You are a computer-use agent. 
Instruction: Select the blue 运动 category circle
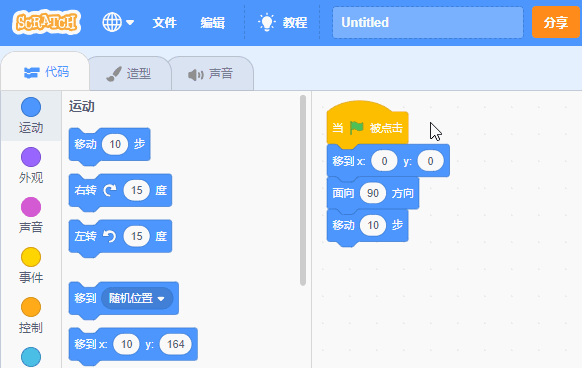click(x=31, y=107)
